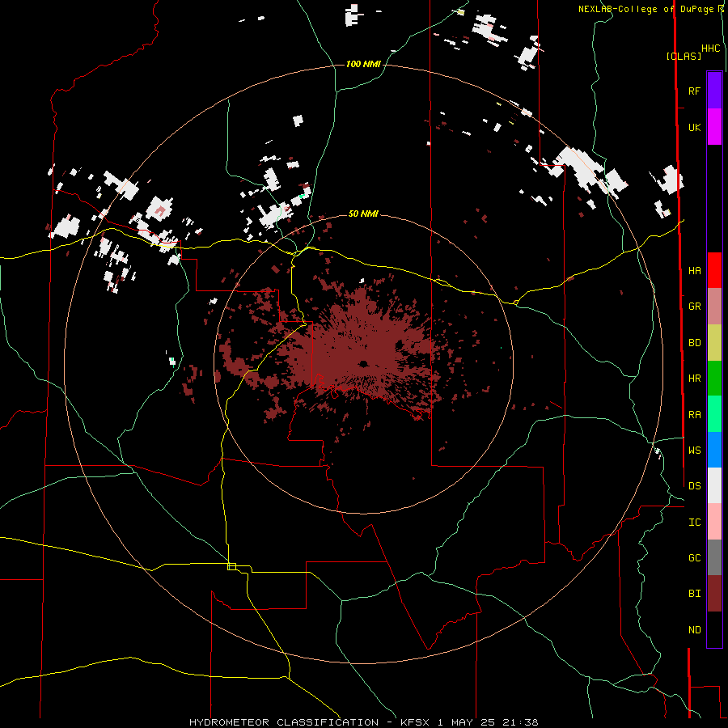Click the HR green color swatch
The width and height of the screenshot is (728, 728).
click(x=714, y=379)
